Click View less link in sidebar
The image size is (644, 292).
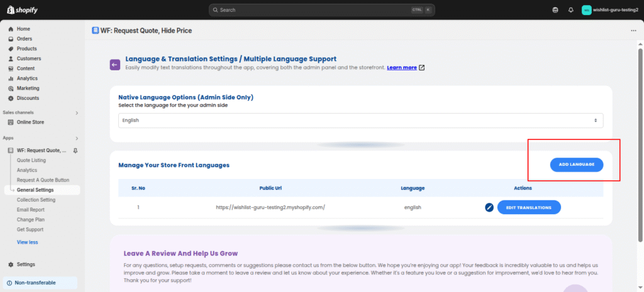tap(27, 242)
